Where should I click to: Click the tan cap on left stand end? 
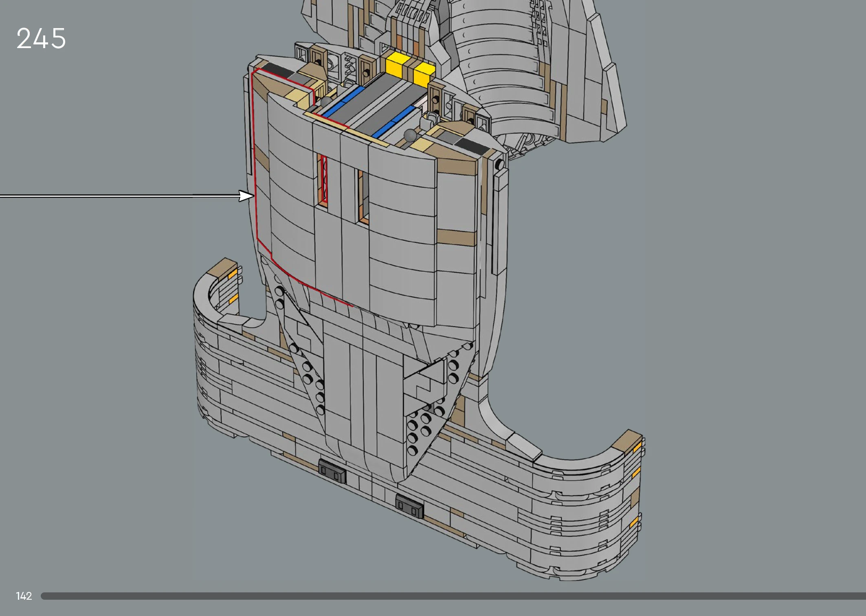coord(221,268)
